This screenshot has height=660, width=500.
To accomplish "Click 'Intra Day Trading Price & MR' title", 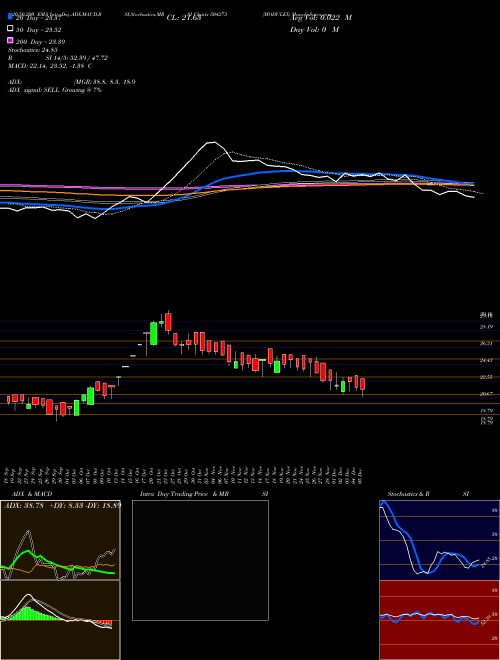I will coord(184,494).
